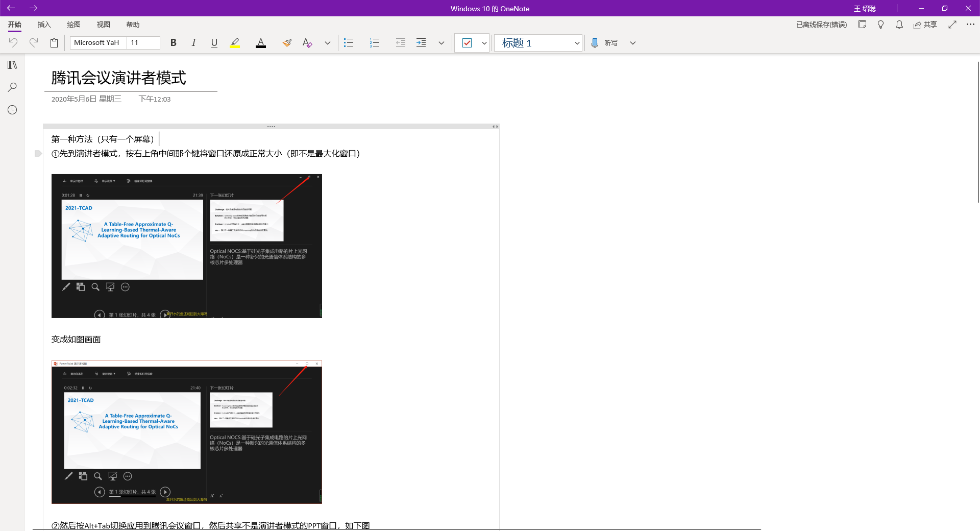Screen dimensions: 980x531
Task: Click the 已离线保存(错误) sync status
Action: (821, 25)
